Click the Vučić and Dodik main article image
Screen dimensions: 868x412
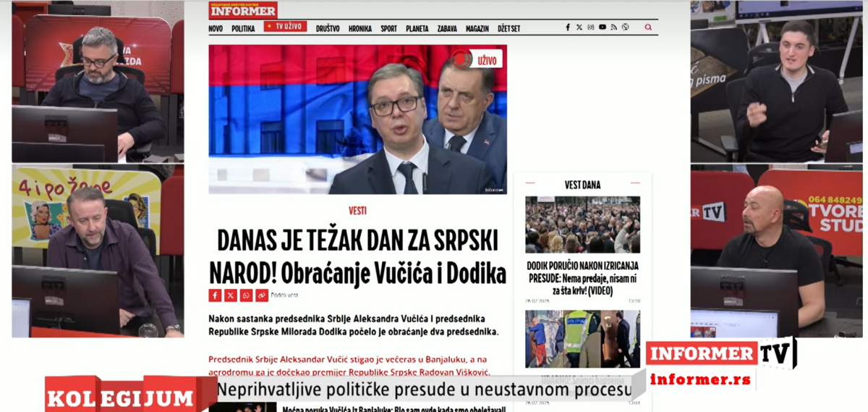(357, 119)
